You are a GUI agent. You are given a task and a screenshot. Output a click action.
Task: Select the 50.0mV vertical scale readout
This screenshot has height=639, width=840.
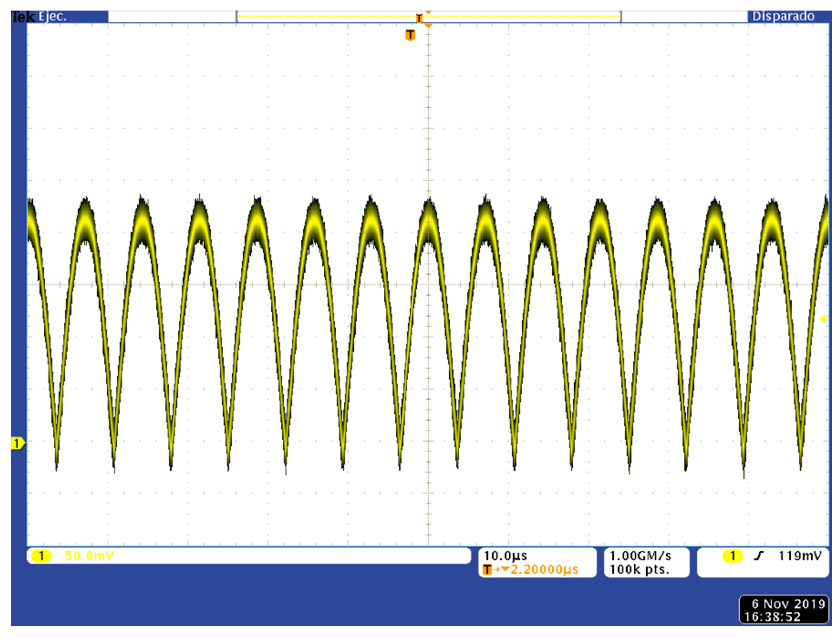[89, 556]
